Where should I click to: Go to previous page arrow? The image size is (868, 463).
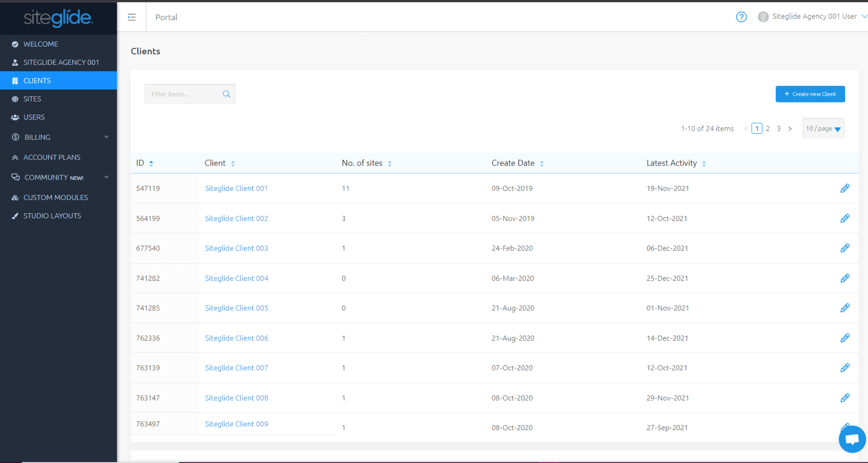tap(746, 129)
